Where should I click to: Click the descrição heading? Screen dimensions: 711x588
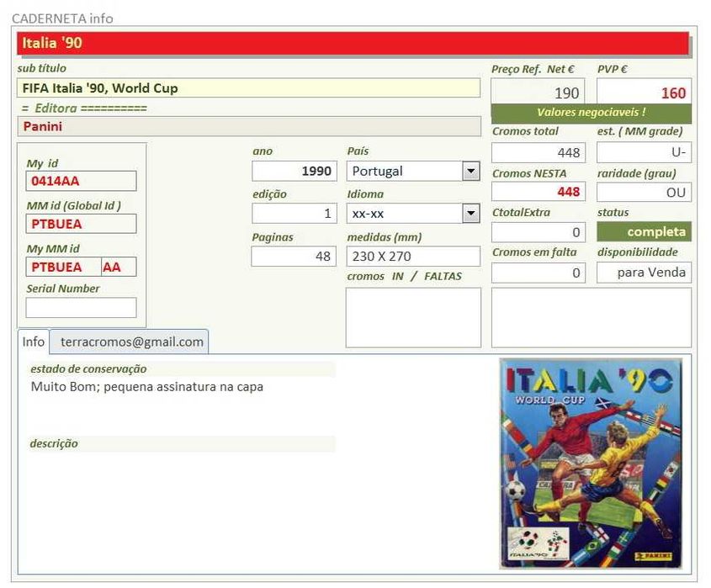(54, 443)
